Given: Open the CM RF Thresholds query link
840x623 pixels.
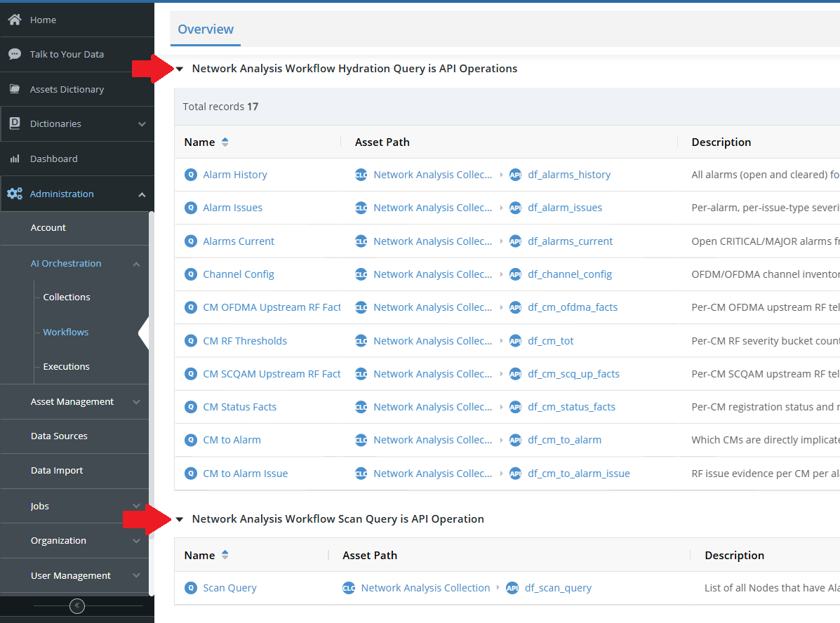Looking at the screenshot, I should [245, 341].
